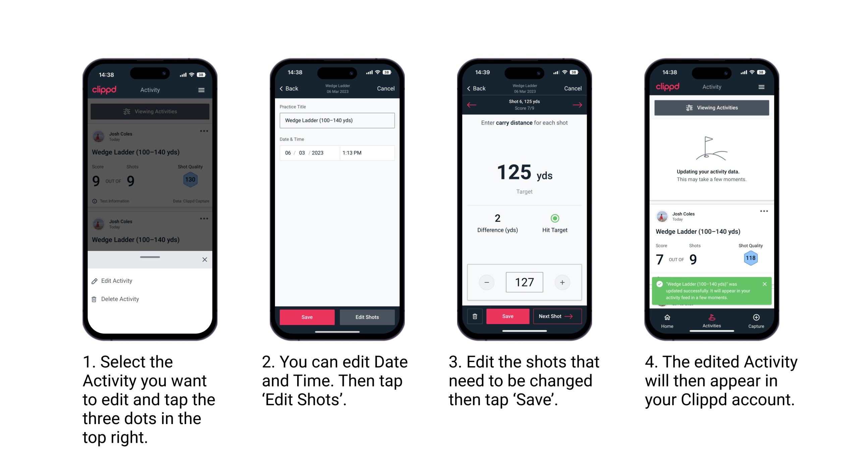Select the Edit Activity menu option
This screenshot has height=467, width=868.
click(x=118, y=281)
